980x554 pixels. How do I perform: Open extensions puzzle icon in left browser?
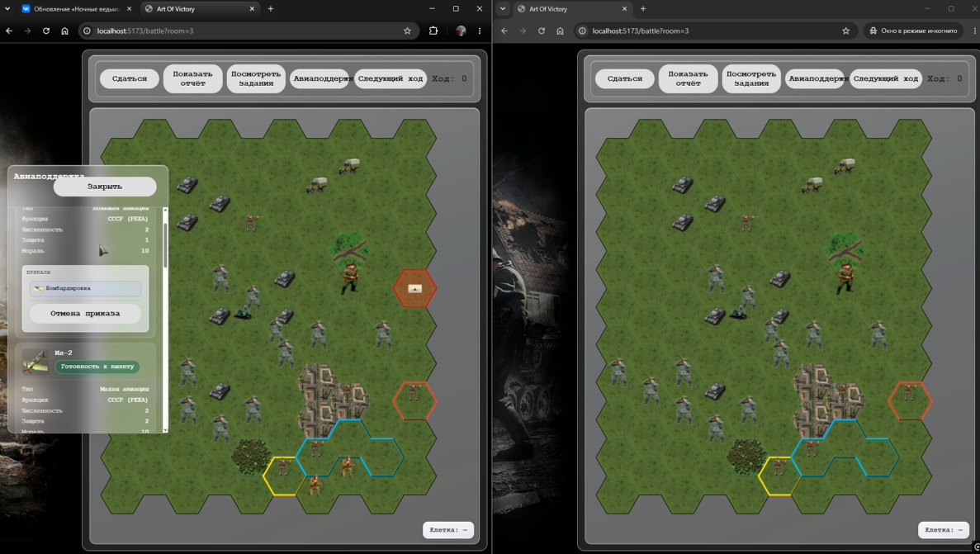(x=433, y=31)
